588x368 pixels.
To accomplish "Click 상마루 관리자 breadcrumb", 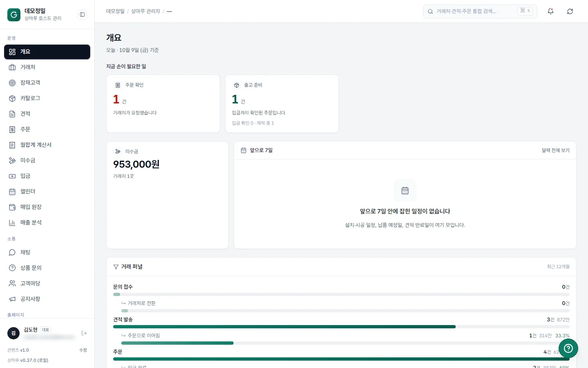I will click(x=145, y=11).
